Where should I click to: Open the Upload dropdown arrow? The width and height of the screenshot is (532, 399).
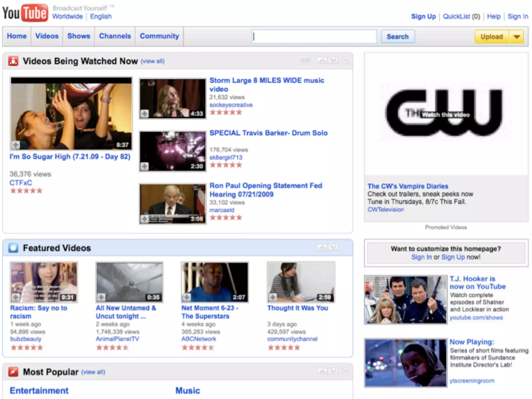tap(517, 37)
